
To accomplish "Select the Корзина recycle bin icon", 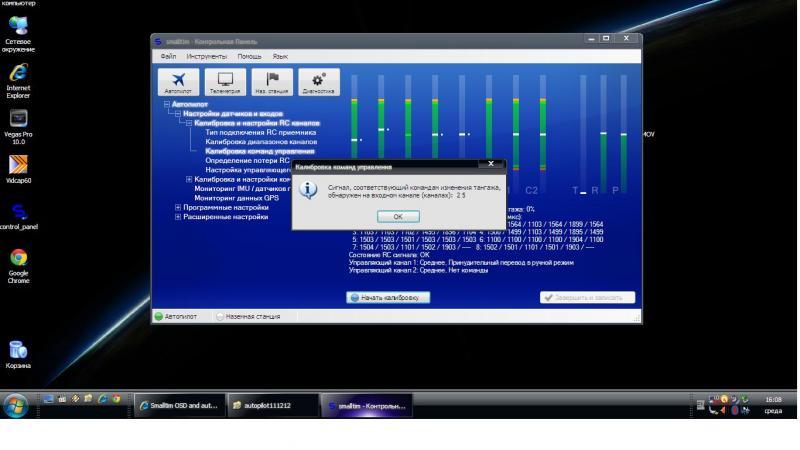I will [x=19, y=351].
